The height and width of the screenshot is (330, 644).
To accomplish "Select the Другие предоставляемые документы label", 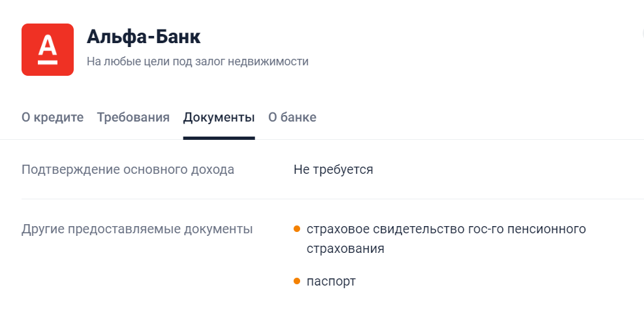I will coord(137,229).
